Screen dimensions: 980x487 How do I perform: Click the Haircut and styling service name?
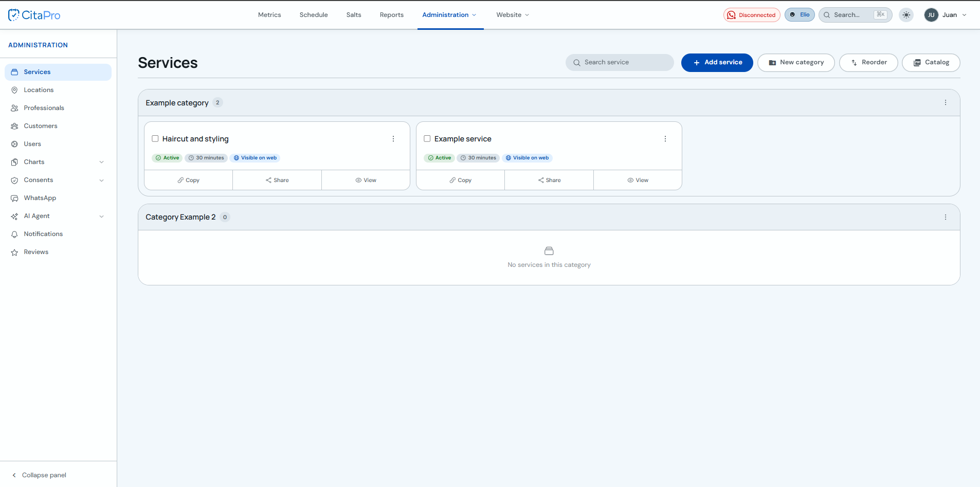(x=195, y=139)
